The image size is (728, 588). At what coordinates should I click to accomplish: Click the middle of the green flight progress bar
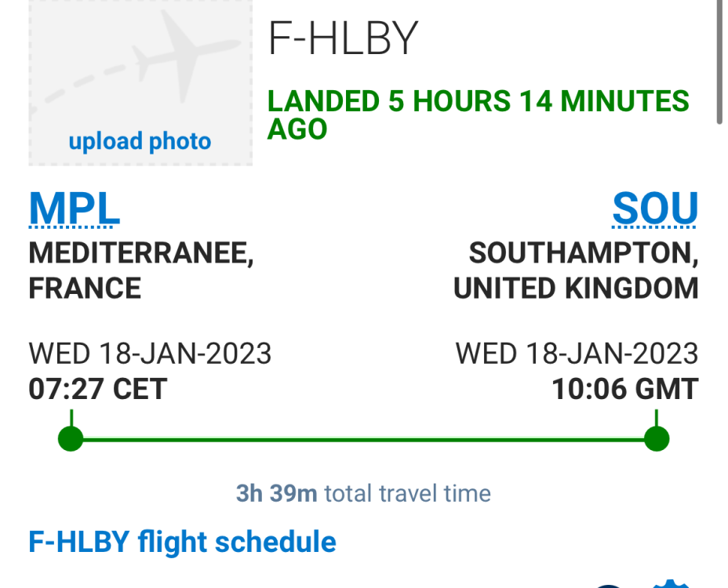[x=363, y=439]
